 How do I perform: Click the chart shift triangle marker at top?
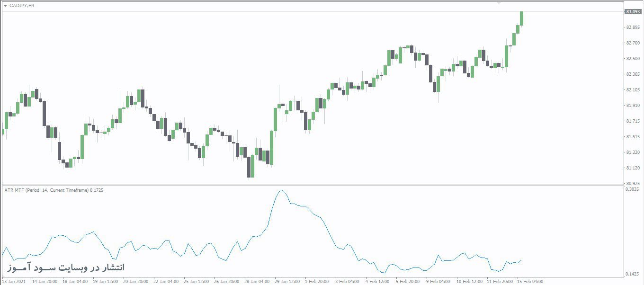point(498,3)
